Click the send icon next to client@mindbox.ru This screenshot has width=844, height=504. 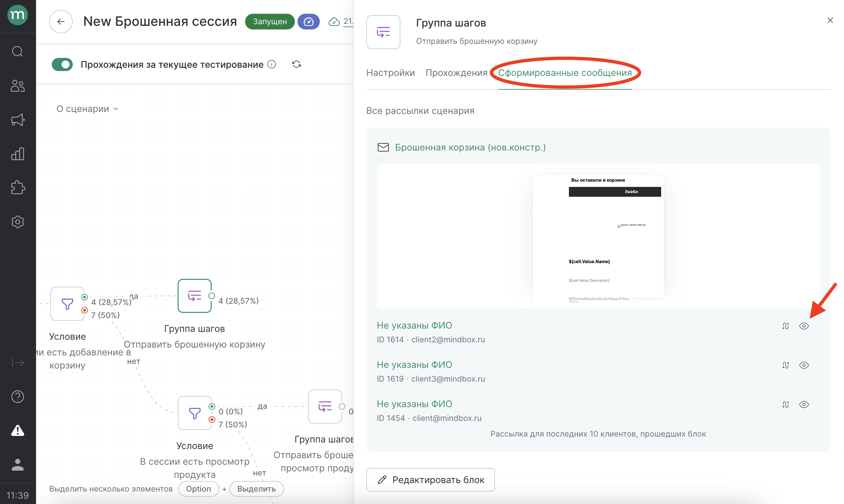(x=785, y=405)
